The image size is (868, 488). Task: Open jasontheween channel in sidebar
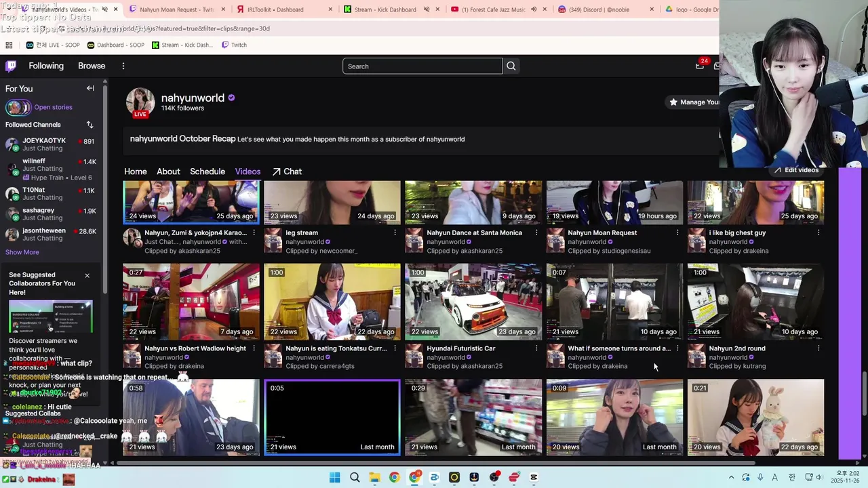[x=52, y=234]
